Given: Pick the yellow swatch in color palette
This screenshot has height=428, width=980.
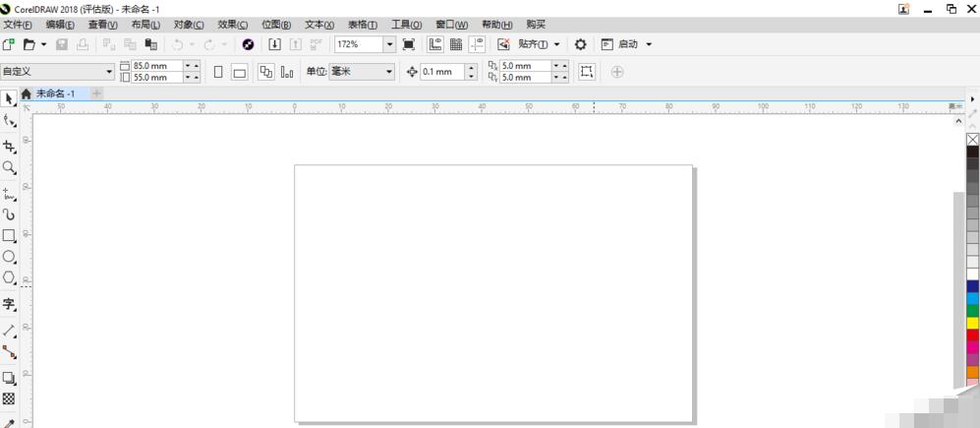Looking at the screenshot, I should (972, 323).
